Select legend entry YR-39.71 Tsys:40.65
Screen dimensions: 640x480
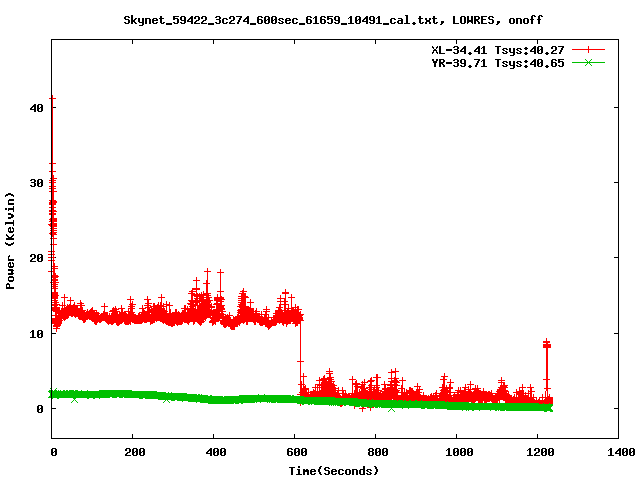coord(498,63)
